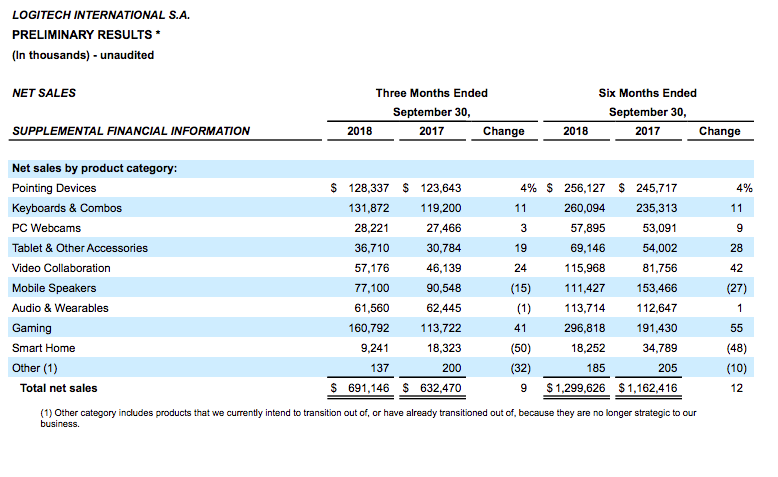Click the 'Pointing Devices' row label
Screen dimensions: 778x477
pyautogui.click(x=54, y=188)
